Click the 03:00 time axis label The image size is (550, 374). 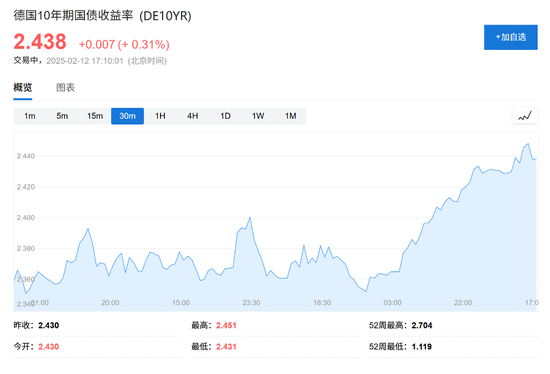click(x=393, y=302)
